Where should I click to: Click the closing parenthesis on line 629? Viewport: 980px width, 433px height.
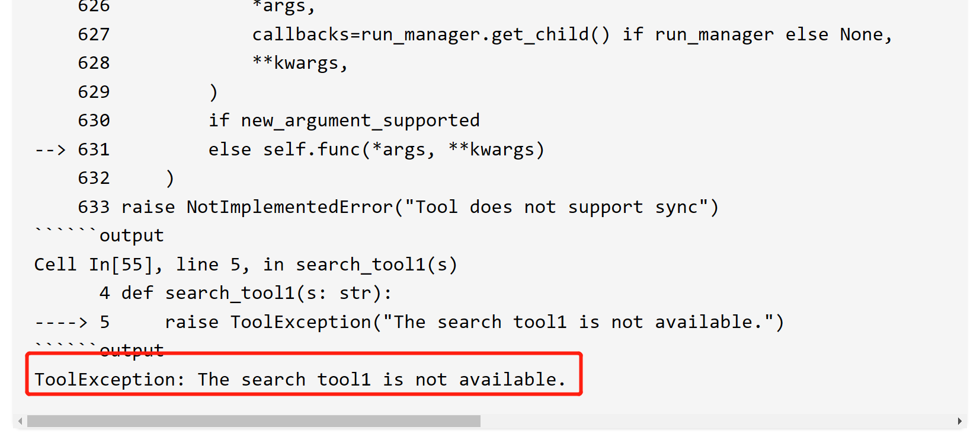click(x=214, y=92)
